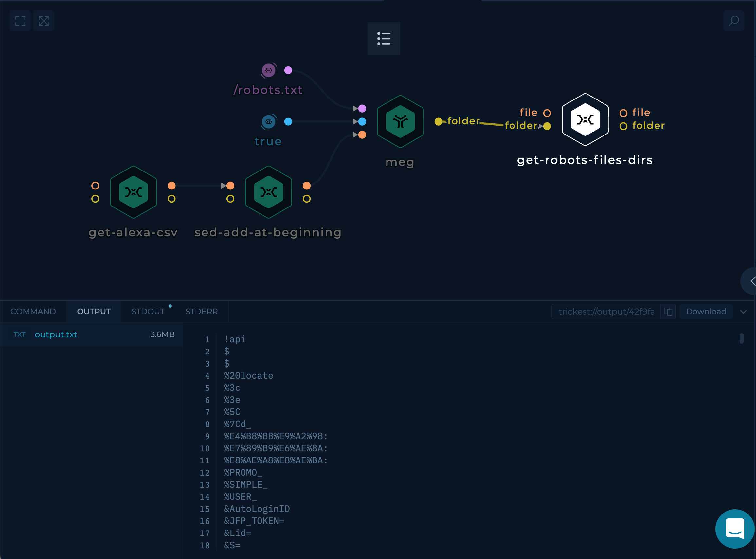Click the TXT file type icon
This screenshot has width=756, height=559.
click(x=19, y=334)
